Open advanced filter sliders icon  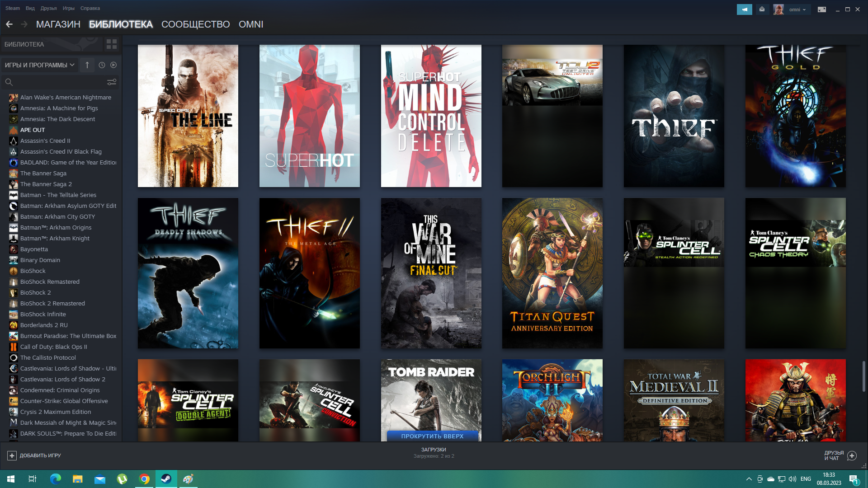tap(111, 82)
